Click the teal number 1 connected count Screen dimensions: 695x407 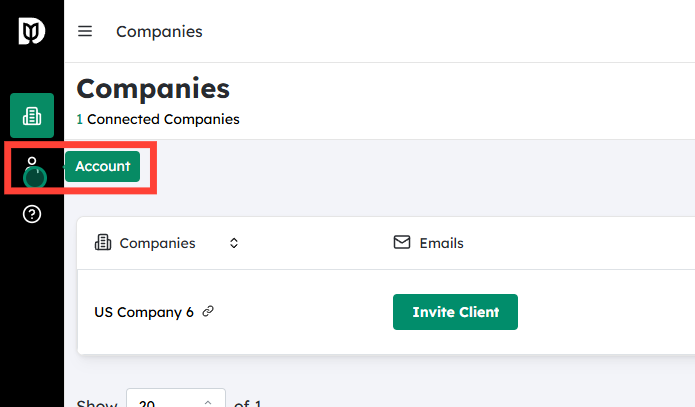tap(80, 119)
